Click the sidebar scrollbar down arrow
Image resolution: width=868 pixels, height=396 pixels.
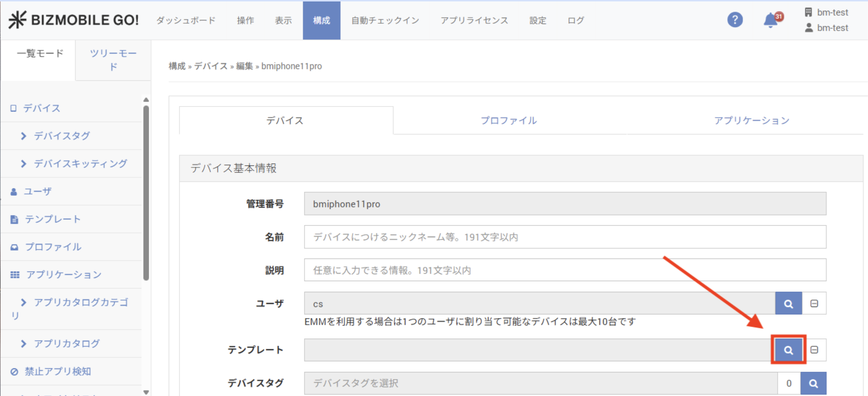pyautogui.click(x=146, y=392)
